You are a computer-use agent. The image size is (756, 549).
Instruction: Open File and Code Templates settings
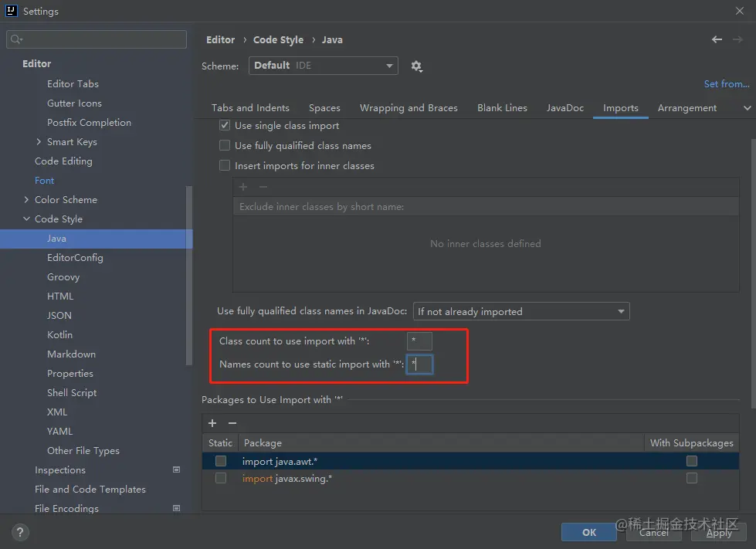(x=90, y=489)
